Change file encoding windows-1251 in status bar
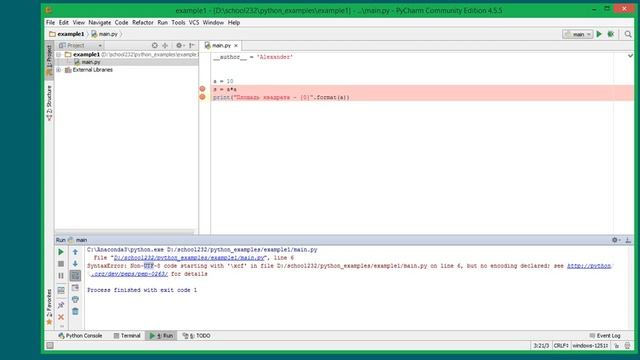The image size is (640, 360). pos(590,346)
